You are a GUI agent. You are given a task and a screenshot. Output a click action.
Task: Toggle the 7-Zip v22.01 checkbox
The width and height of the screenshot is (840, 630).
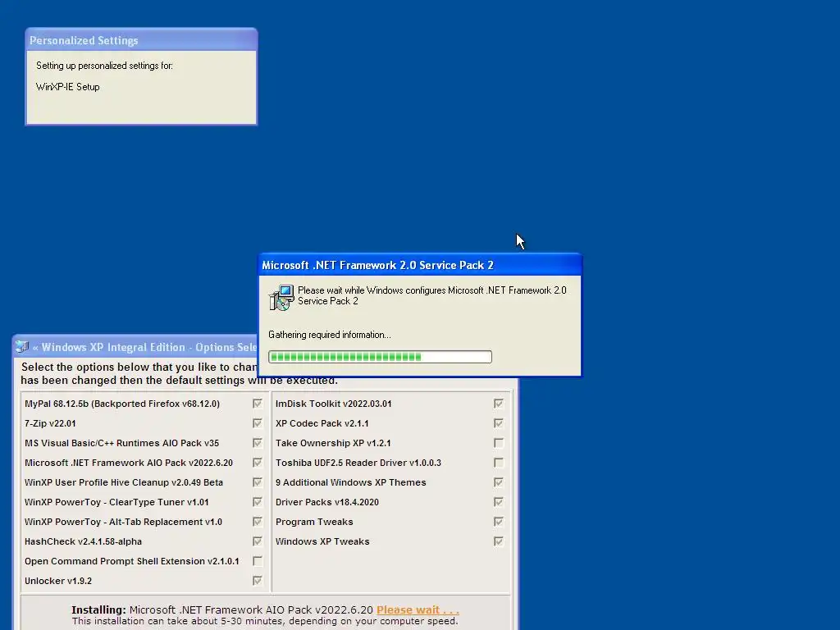(x=258, y=423)
